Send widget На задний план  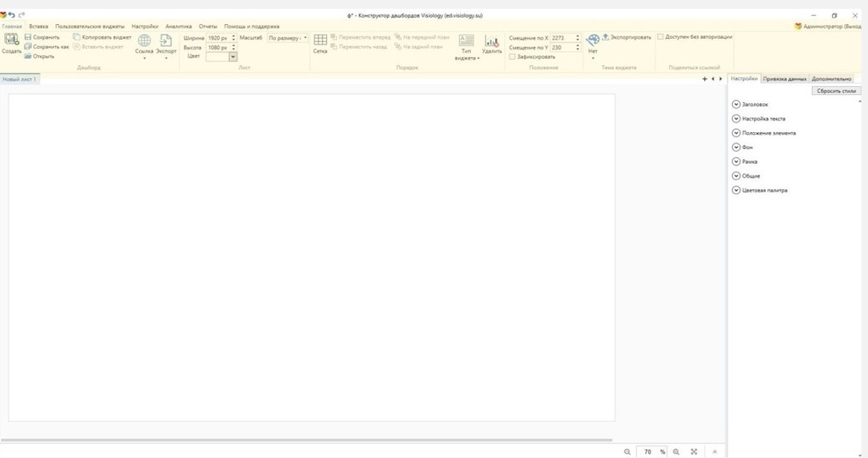(x=418, y=47)
